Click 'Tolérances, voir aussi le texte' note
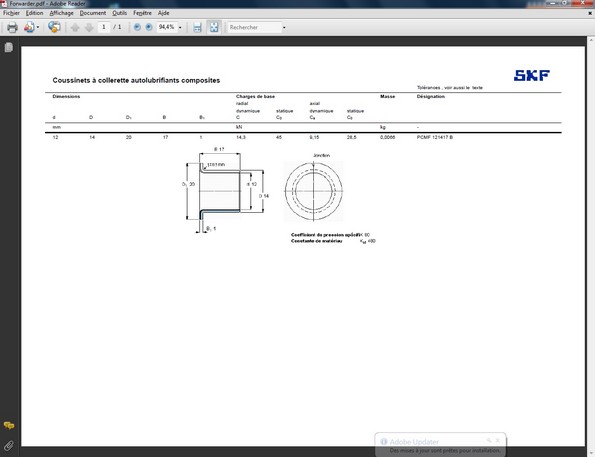 tap(450, 88)
